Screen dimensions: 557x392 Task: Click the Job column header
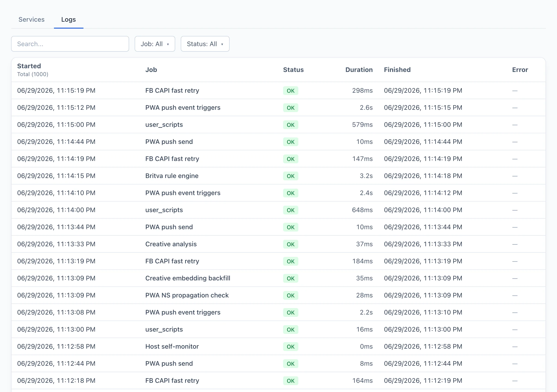pos(151,70)
